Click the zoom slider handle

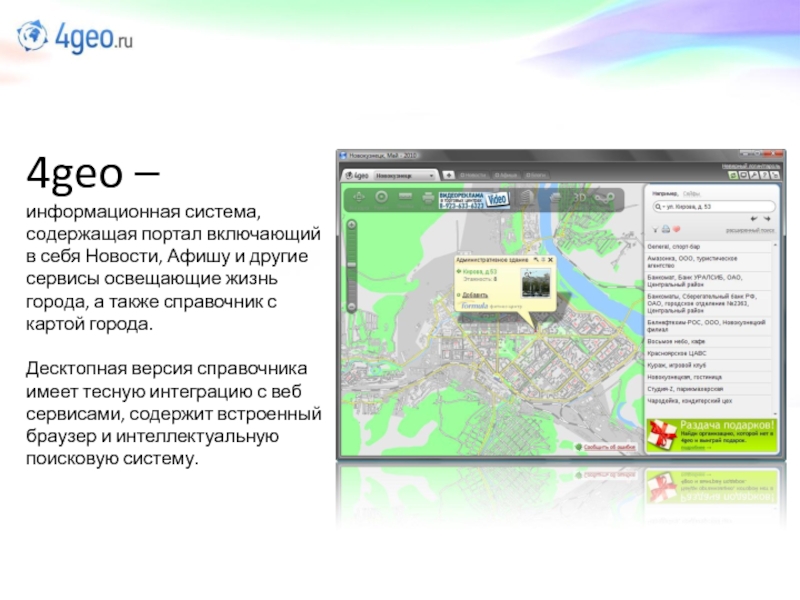[x=352, y=265]
